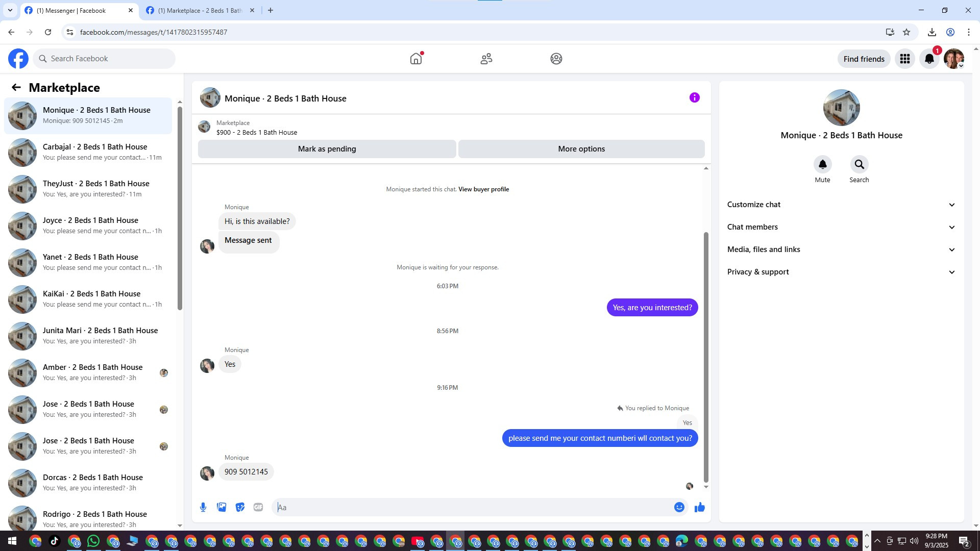Open the Friends icon in top navigation
This screenshot has width=980, height=551.
pyautogui.click(x=486, y=59)
